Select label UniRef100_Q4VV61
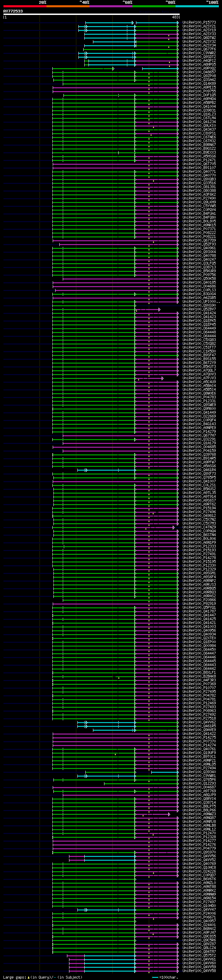Screen dimensions: 222x980 pos(199,959)
